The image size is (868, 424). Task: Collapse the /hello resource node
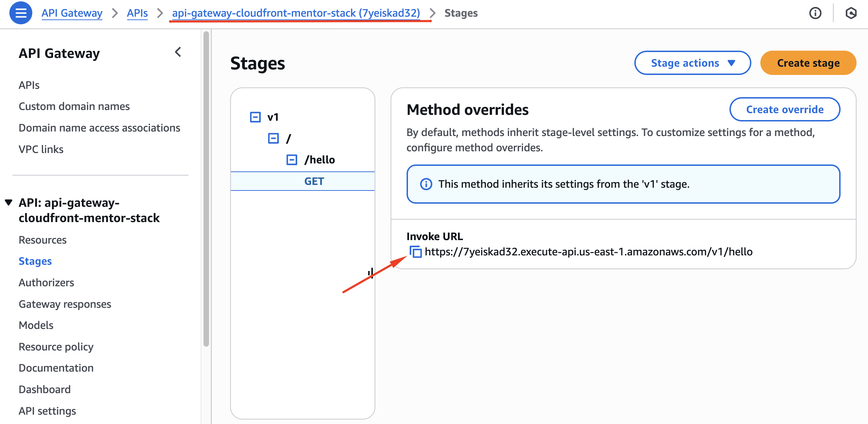coord(292,160)
